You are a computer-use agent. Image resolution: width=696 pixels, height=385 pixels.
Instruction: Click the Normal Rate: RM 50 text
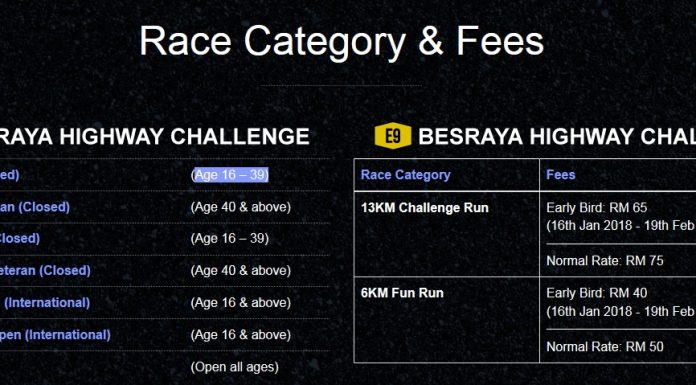(x=605, y=346)
